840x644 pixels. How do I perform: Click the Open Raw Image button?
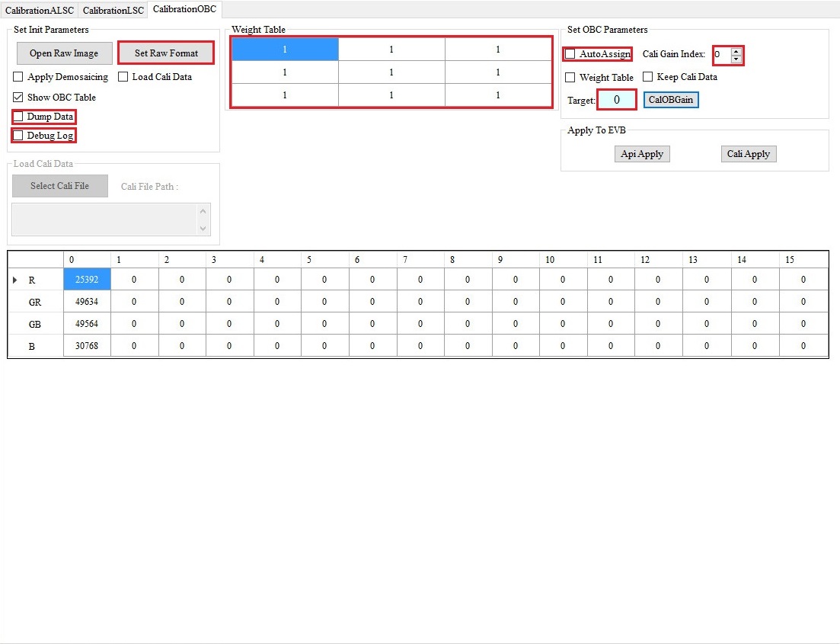point(64,53)
